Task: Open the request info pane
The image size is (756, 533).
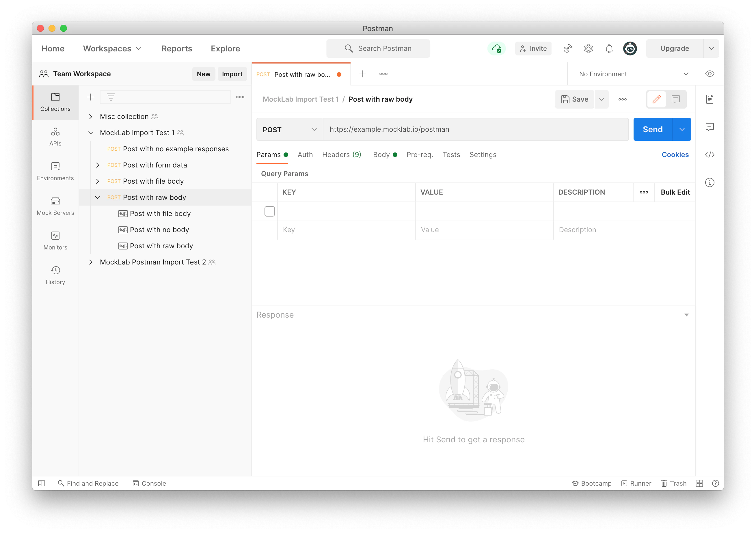Action: pyautogui.click(x=710, y=182)
